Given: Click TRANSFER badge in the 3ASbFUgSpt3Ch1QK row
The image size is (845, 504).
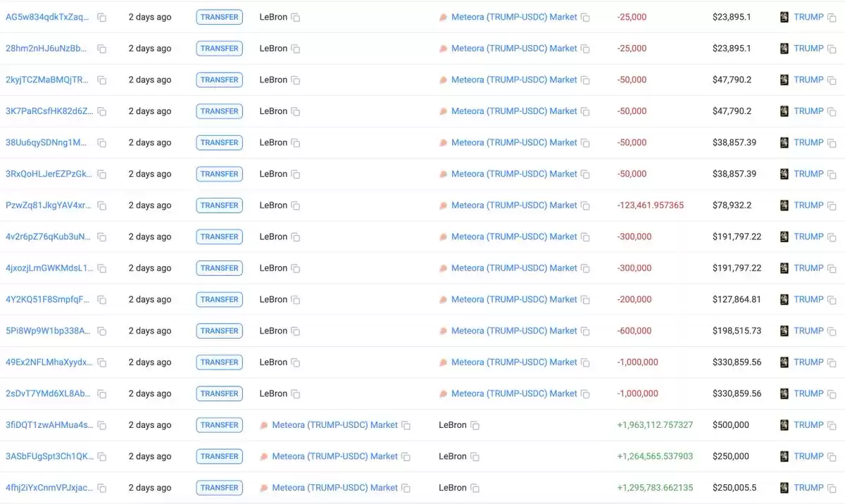Looking at the screenshot, I should pyautogui.click(x=220, y=457).
